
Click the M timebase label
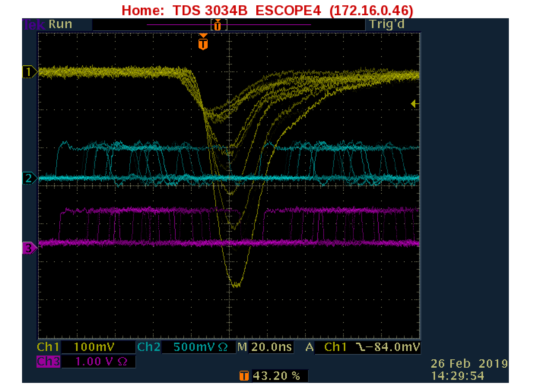[242, 347]
